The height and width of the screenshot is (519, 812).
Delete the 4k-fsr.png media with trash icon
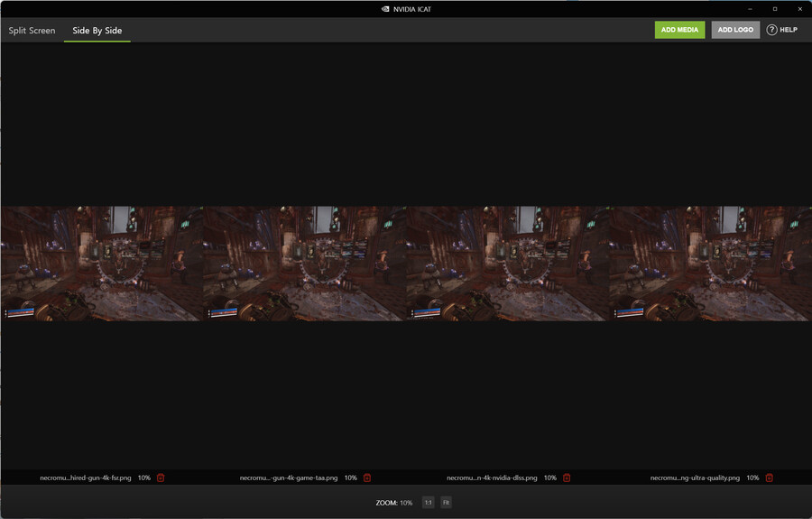click(161, 477)
